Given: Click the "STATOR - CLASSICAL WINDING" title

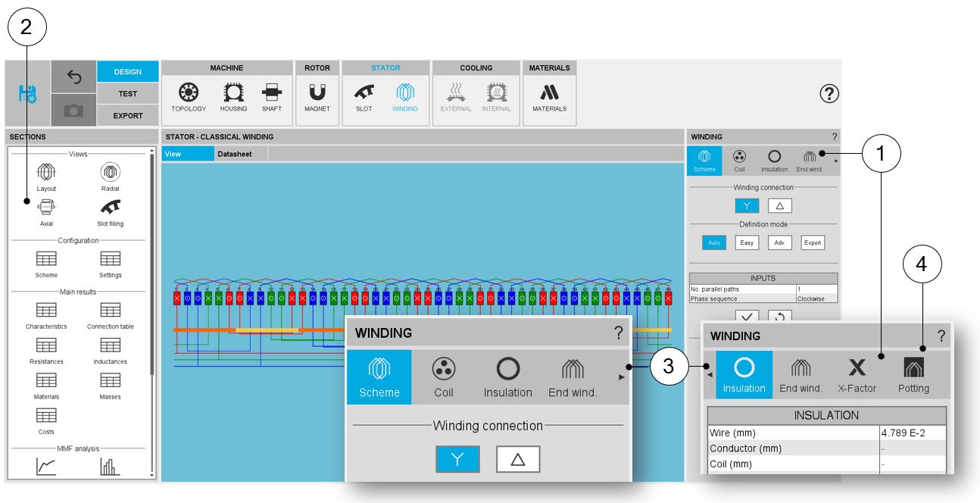Looking at the screenshot, I should (220, 137).
